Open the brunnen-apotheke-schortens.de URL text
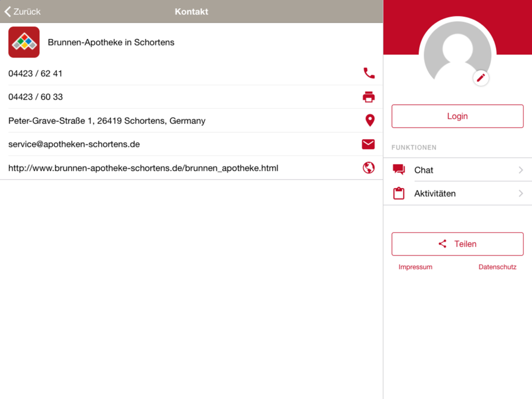Screen dimensions: 532x399 (143, 168)
